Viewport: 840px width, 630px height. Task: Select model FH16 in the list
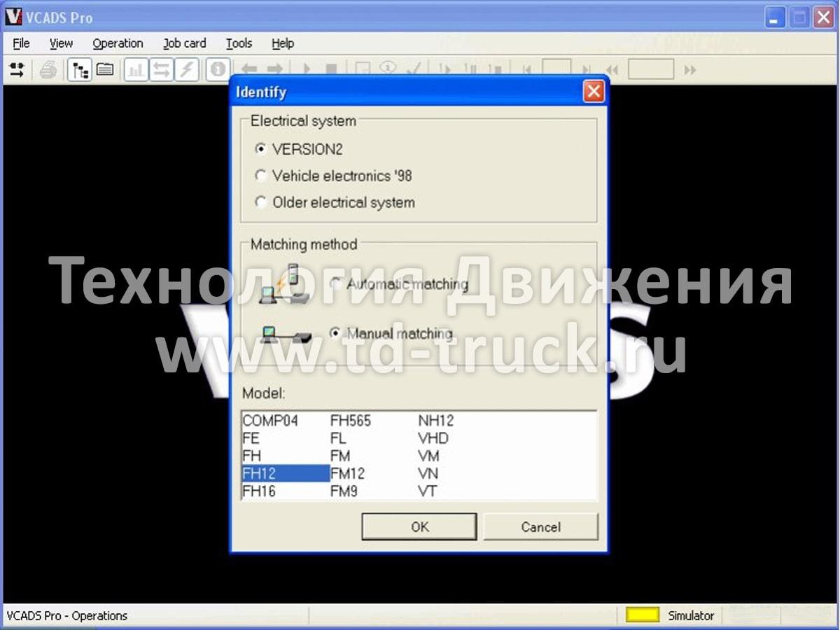click(259, 491)
